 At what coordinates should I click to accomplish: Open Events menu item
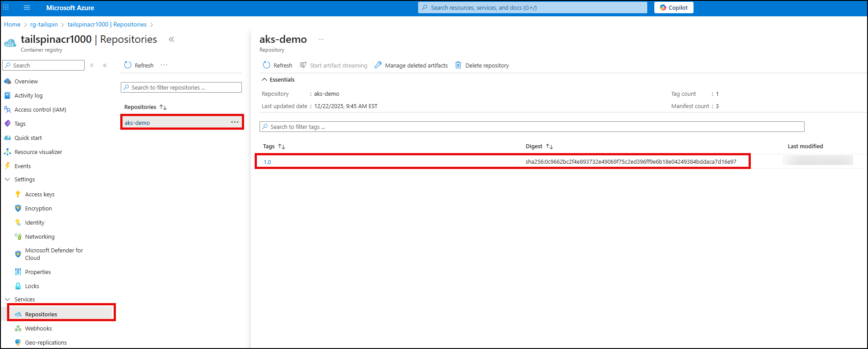22,166
